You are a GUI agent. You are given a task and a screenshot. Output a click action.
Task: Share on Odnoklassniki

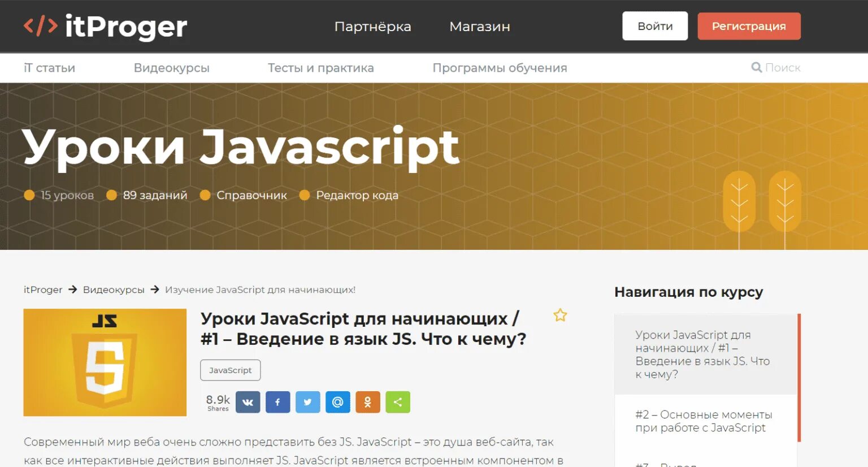click(x=367, y=402)
